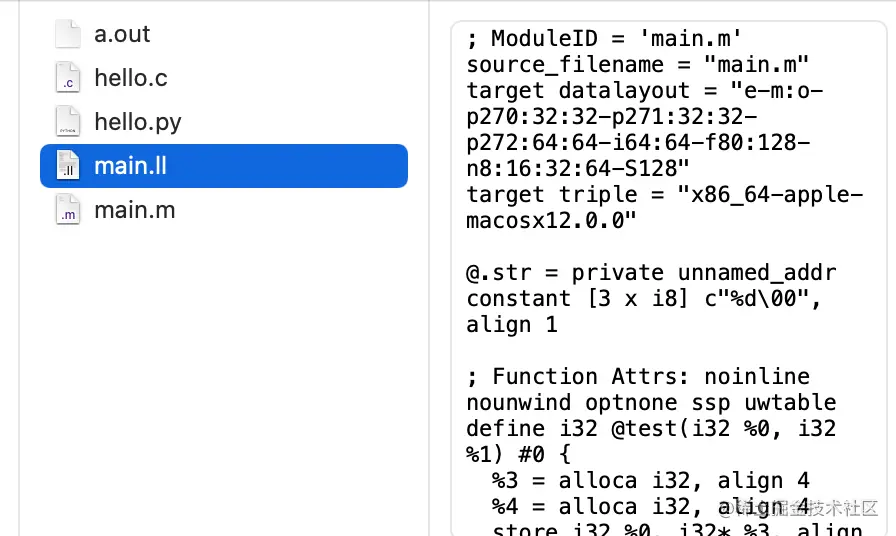
Task: Click the @.str private unnamed_addr line
Action: click(x=650, y=273)
